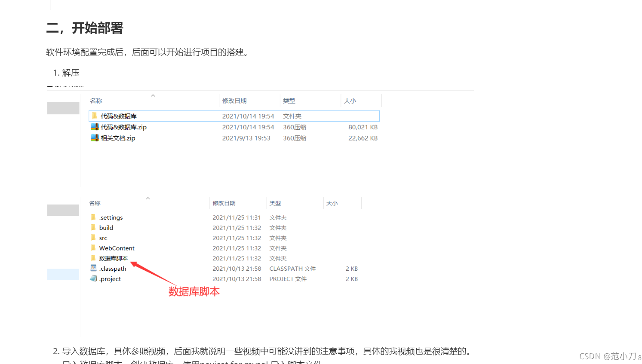Click the 二，开始部署 heading
The width and height of the screenshot is (642, 364).
pyautogui.click(x=85, y=28)
